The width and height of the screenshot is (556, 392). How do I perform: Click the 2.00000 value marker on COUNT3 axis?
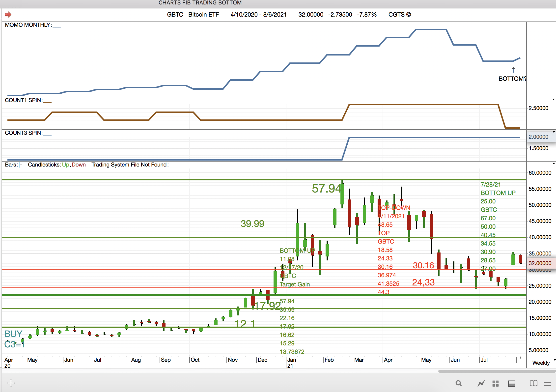[x=538, y=137]
